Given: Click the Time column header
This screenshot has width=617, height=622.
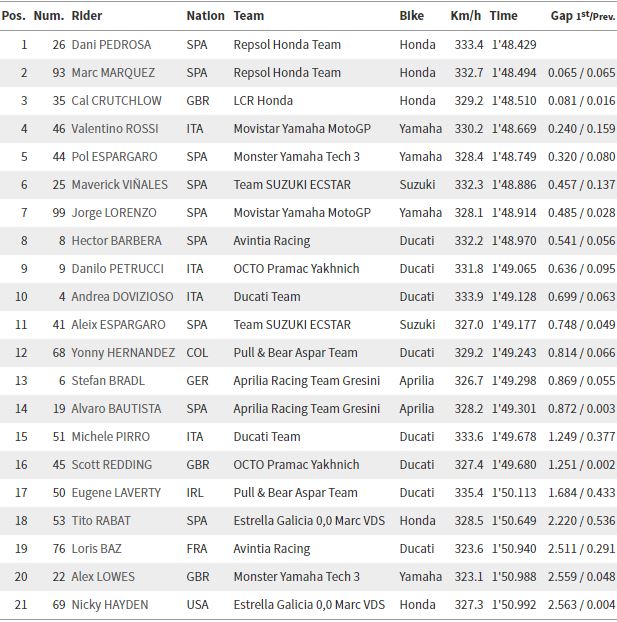Looking at the screenshot, I should pos(503,16).
